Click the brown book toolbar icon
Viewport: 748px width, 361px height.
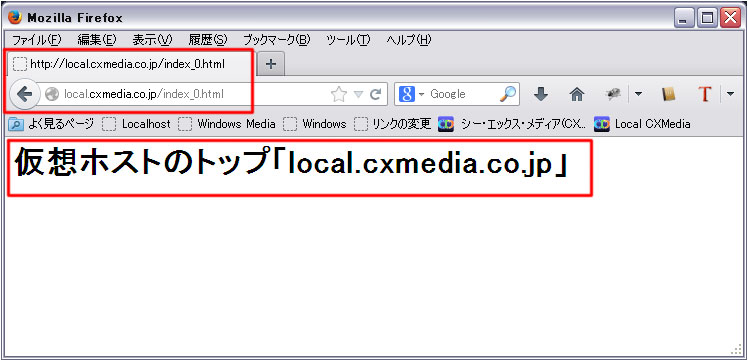[669, 94]
